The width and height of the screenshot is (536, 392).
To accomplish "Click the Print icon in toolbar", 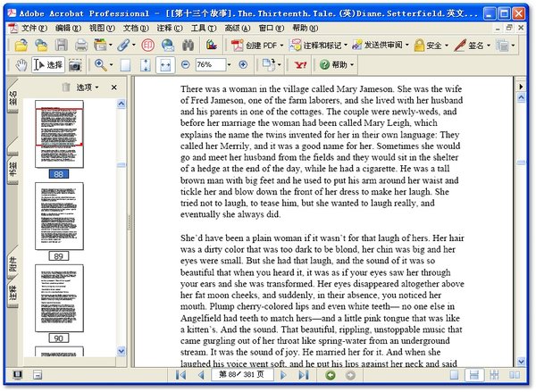I will 81,46.
